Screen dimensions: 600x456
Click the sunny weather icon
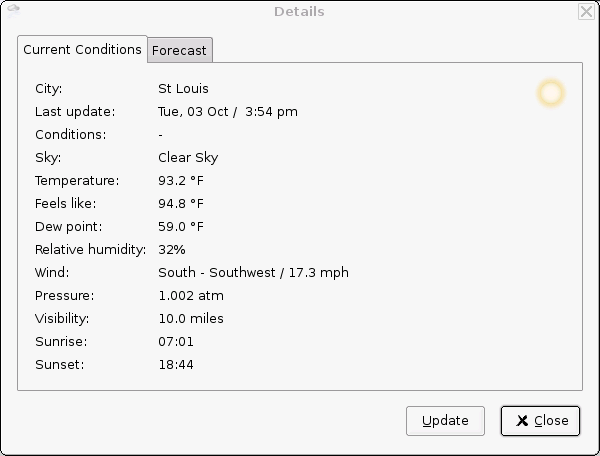coord(550,93)
